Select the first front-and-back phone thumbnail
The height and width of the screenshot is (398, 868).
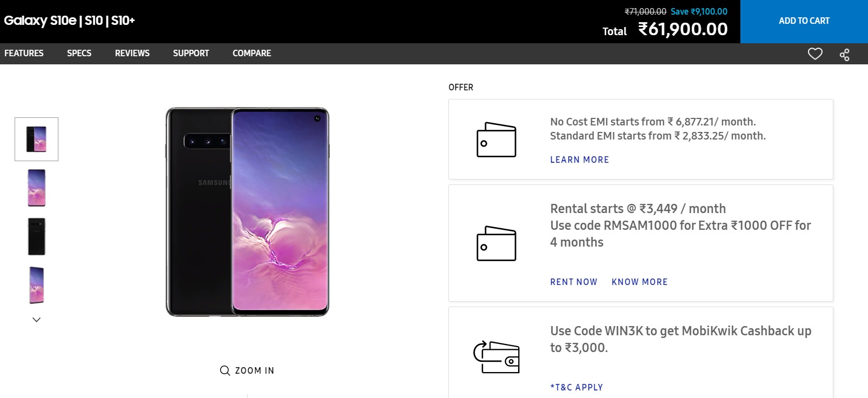coord(36,139)
